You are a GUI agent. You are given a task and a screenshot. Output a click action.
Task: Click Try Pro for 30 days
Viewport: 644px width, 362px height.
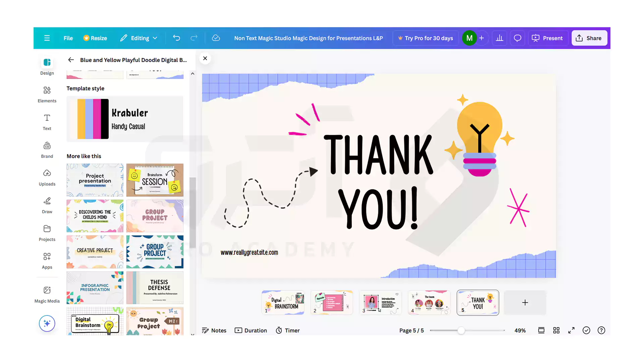pyautogui.click(x=426, y=38)
